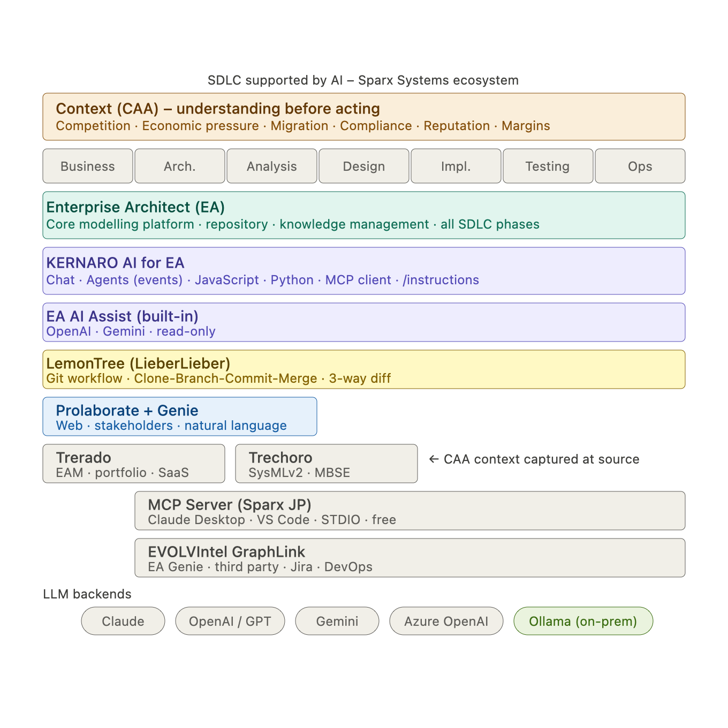Image resolution: width=728 pixels, height=728 pixels.
Task: Click the Enterprise Architect (EA) block
Action: 364,215
